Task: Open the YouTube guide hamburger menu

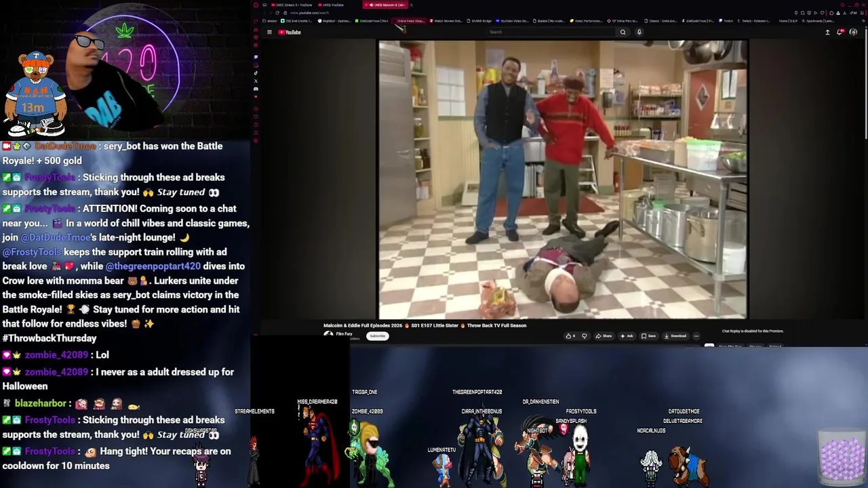Action: (269, 32)
